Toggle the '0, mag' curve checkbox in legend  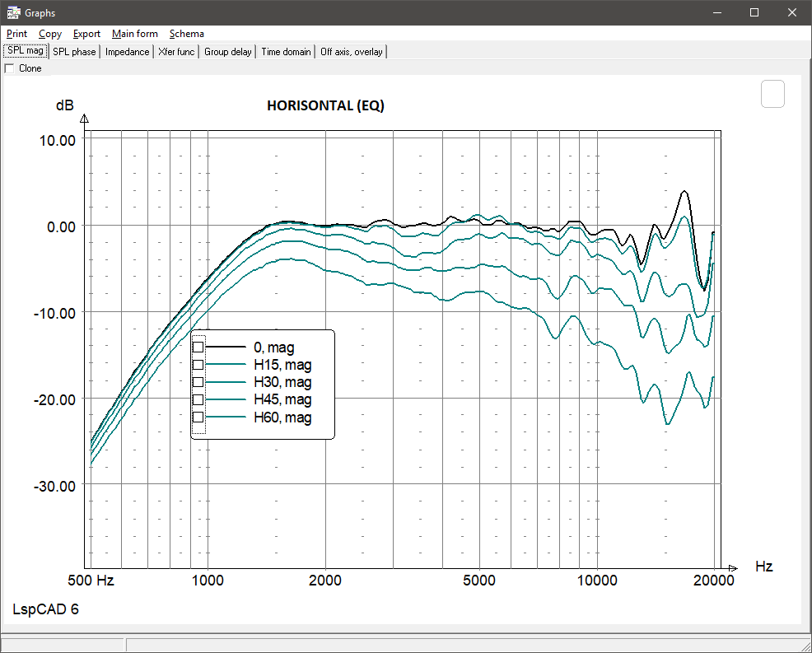(x=198, y=347)
